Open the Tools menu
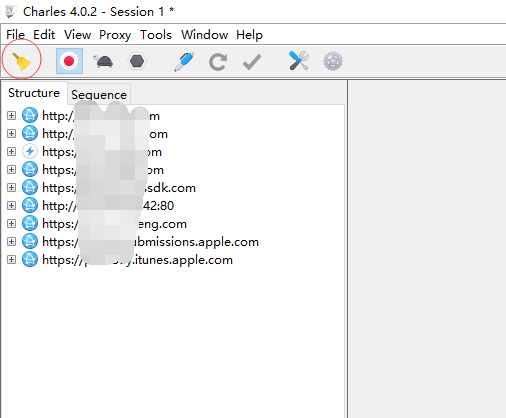 156,35
